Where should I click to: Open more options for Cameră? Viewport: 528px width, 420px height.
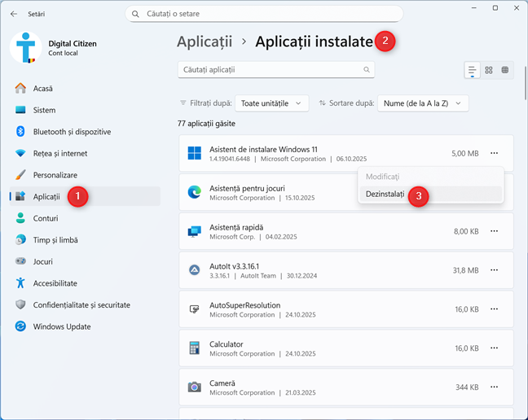pos(494,387)
